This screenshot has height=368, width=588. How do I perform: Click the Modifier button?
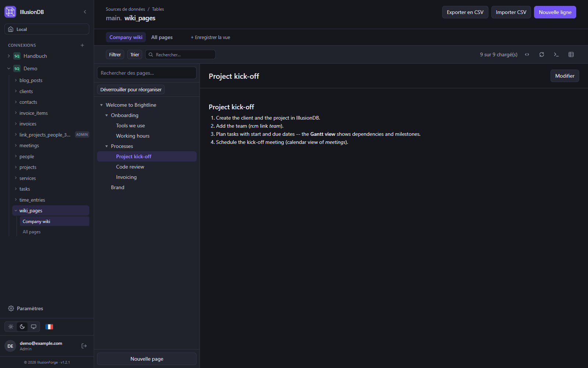565,76
